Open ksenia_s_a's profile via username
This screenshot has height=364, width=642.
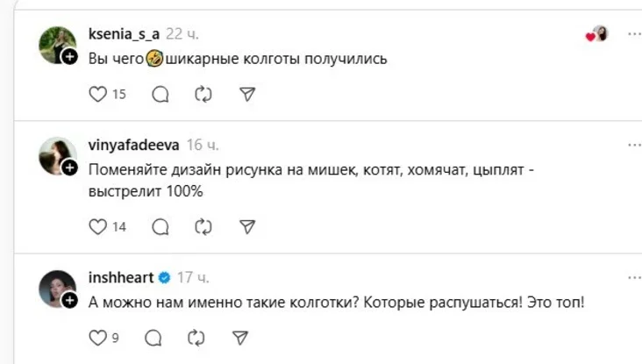[x=125, y=35]
